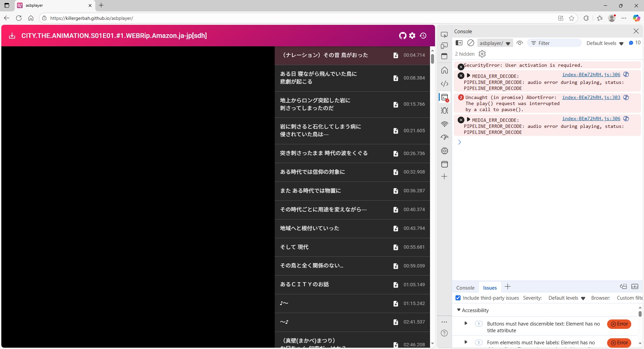Copy subtitle at 01:15.242
Image resolution: width=644 pixels, height=349 pixels.
click(396, 304)
